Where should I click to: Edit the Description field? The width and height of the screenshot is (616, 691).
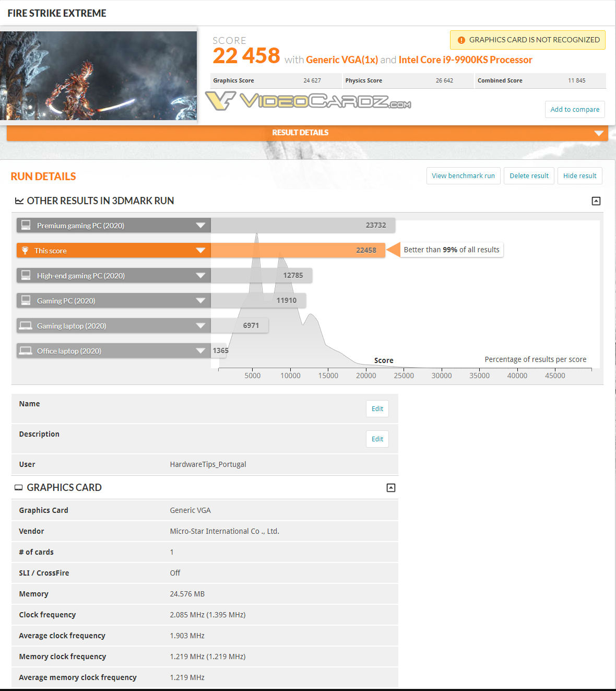coord(377,439)
